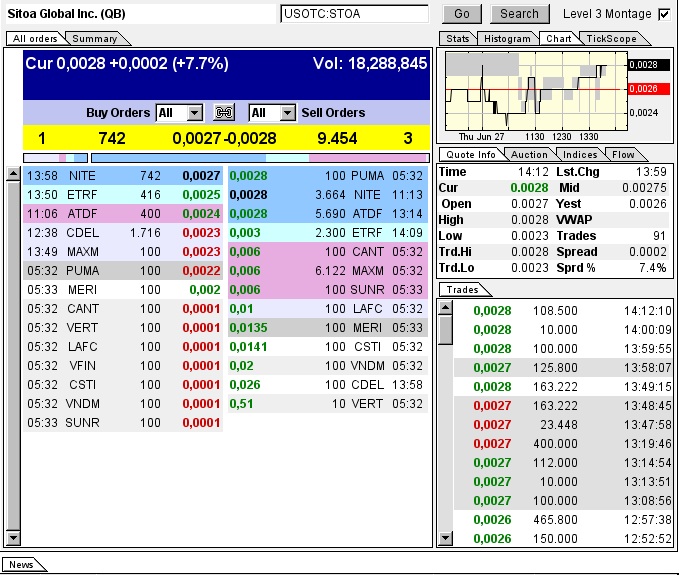Focus the USOTC:STOA symbol input field

click(x=354, y=14)
